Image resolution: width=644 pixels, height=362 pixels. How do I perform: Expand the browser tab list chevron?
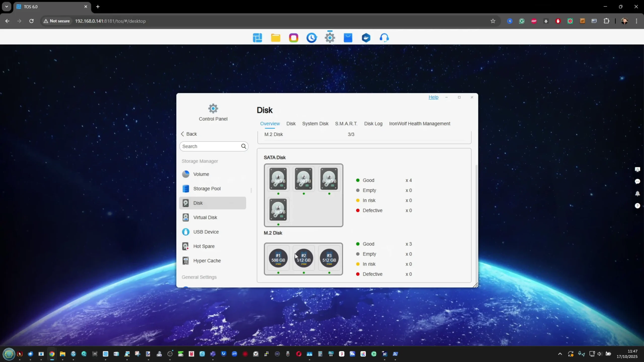pos(7,7)
